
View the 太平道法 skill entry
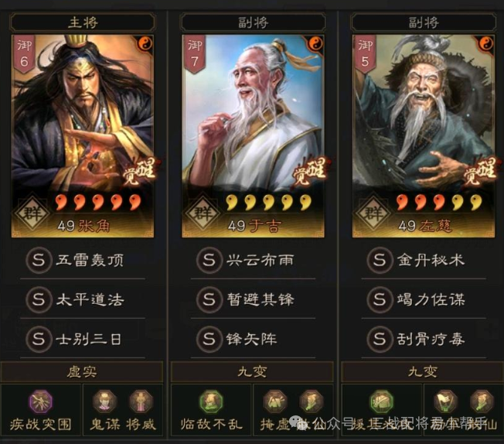[x=83, y=299]
